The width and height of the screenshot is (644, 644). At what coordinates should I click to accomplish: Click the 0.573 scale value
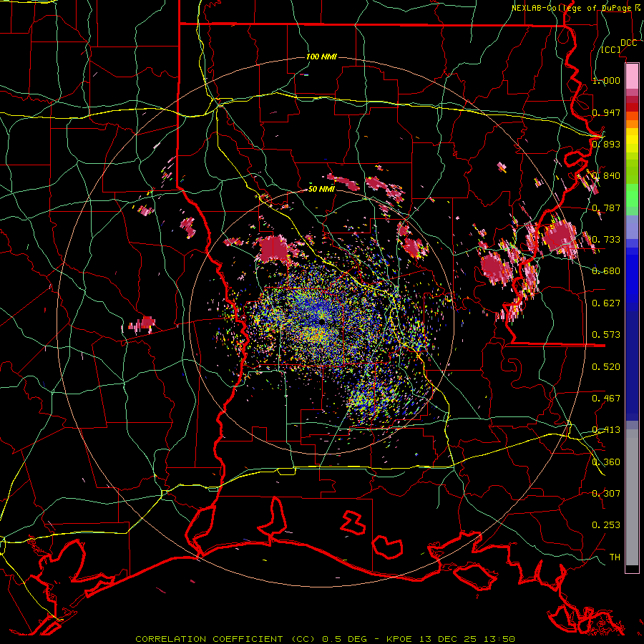tap(606, 335)
